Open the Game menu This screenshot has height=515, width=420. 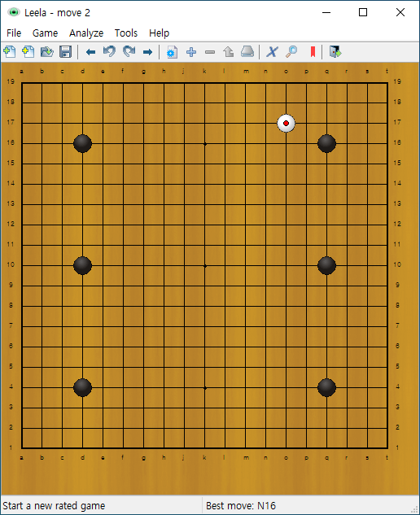45,33
